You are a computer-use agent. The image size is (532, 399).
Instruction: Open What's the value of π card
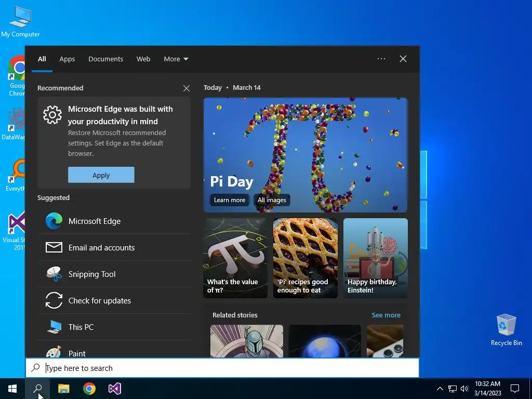tap(235, 258)
